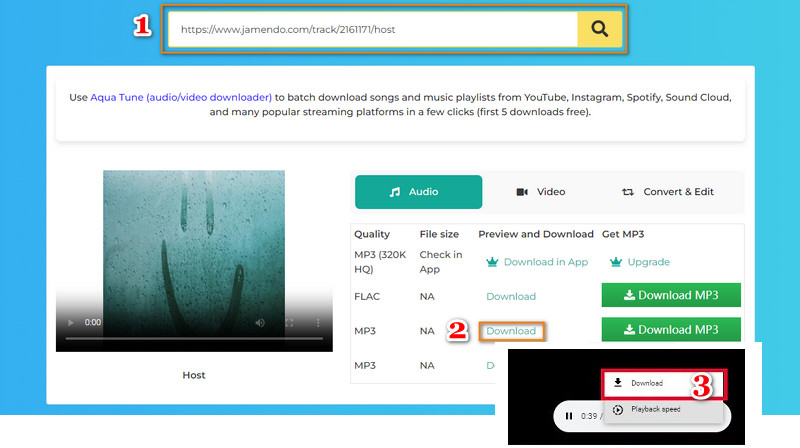Click the Upgrade link
Screen dimensions: 800x448
click(x=648, y=262)
